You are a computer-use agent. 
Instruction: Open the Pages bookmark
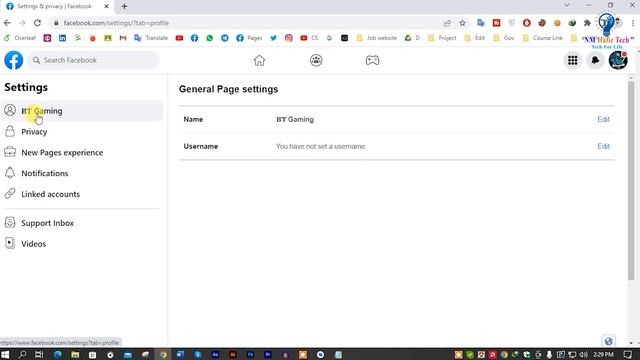[249, 38]
